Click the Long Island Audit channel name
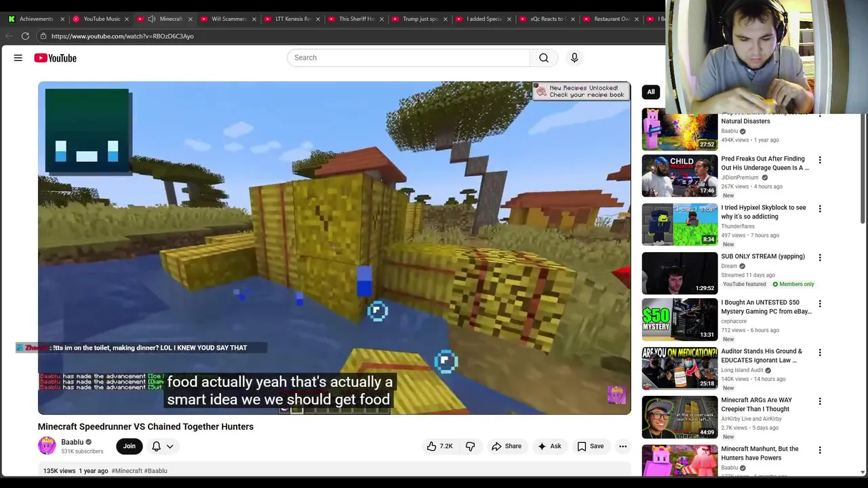The image size is (868, 488). click(x=742, y=370)
